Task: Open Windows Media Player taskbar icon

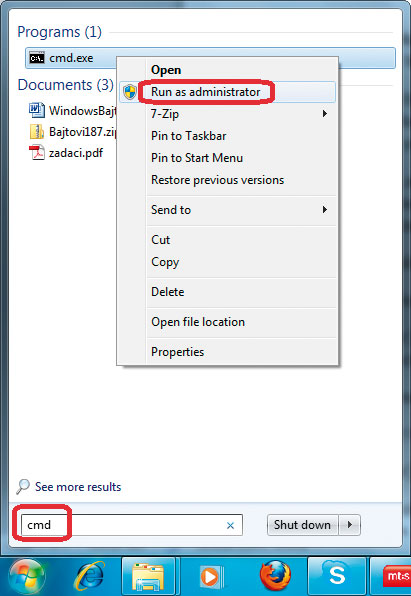Action: click(211, 577)
